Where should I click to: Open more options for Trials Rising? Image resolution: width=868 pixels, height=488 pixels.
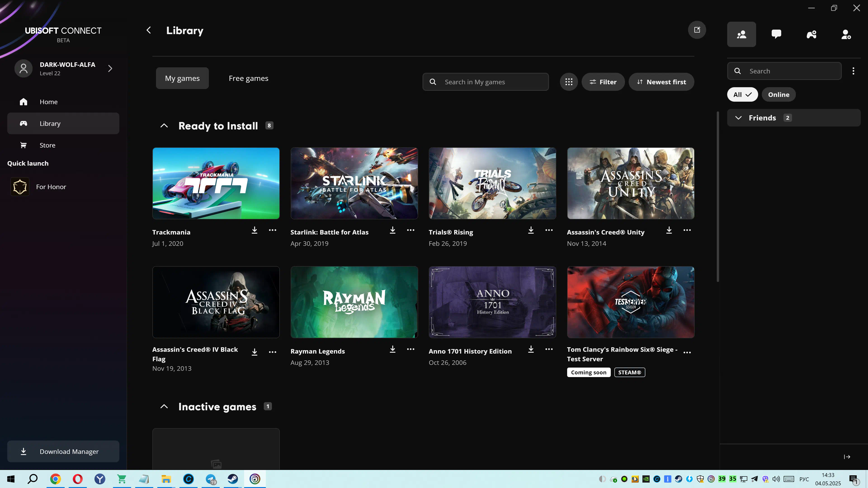pos(549,230)
